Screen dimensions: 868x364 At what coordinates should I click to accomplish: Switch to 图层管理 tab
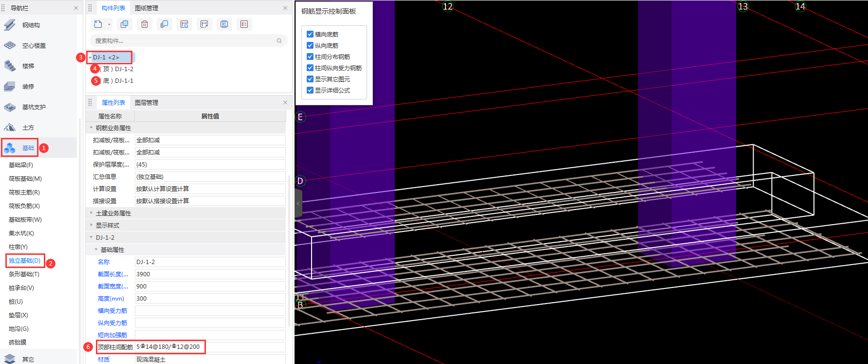(x=147, y=103)
